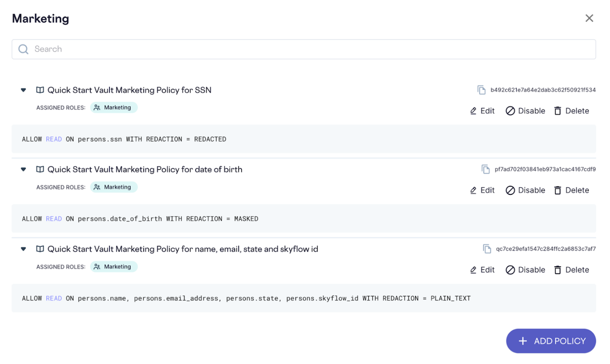The image size is (610, 364).
Task: Click the book icon beside SSN policy
Action: 40,90
